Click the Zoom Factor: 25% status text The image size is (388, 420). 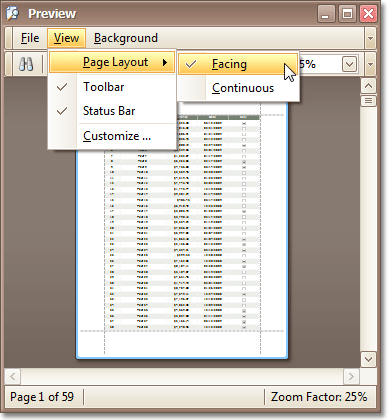click(319, 397)
